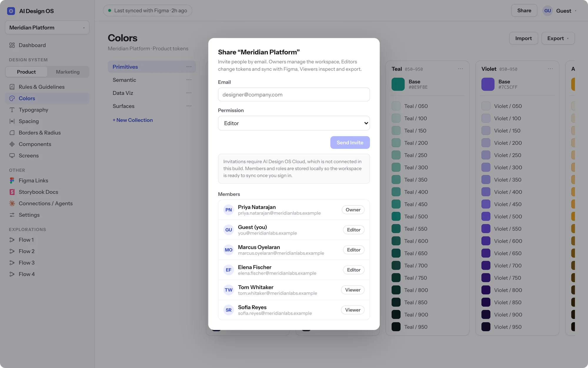This screenshot has width=588, height=368.
Task: Open the Teal palette three-dot menu
Action: point(460,69)
